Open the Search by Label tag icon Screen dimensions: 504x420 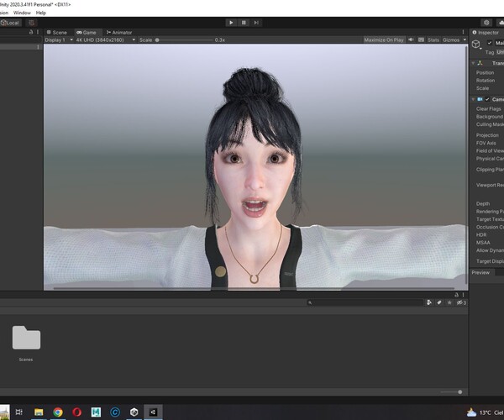tap(439, 302)
